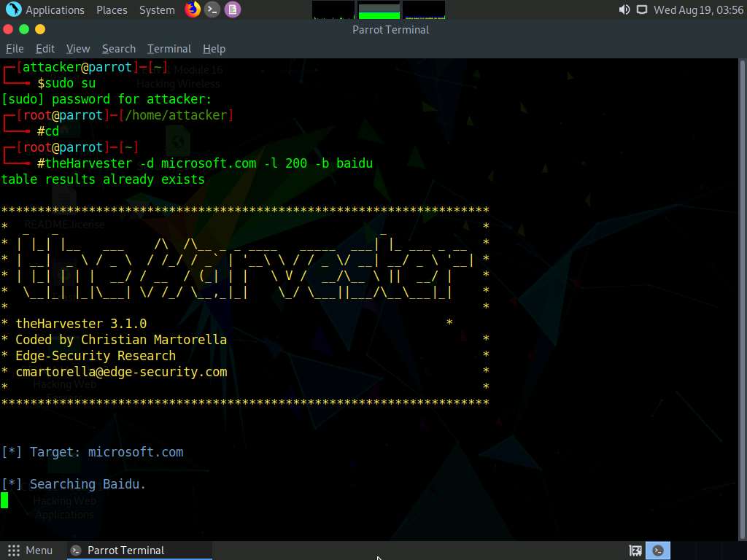The height and width of the screenshot is (560, 747).
Task: Open the System menu
Action: (x=157, y=9)
